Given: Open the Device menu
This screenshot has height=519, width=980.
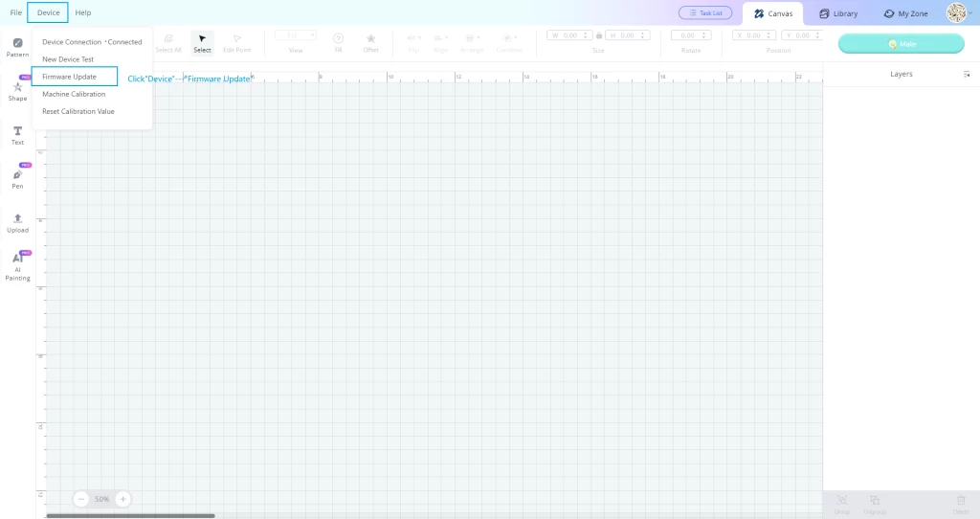Looking at the screenshot, I should 48,12.
